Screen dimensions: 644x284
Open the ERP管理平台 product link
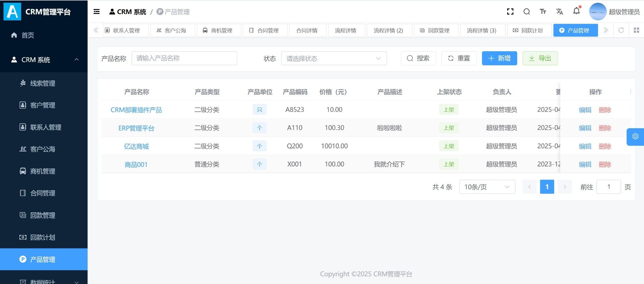coord(136,128)
